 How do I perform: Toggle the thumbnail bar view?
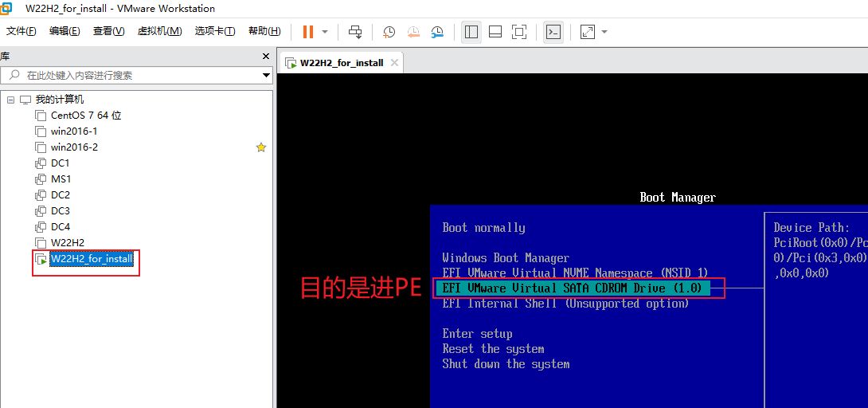pos(495,32)
